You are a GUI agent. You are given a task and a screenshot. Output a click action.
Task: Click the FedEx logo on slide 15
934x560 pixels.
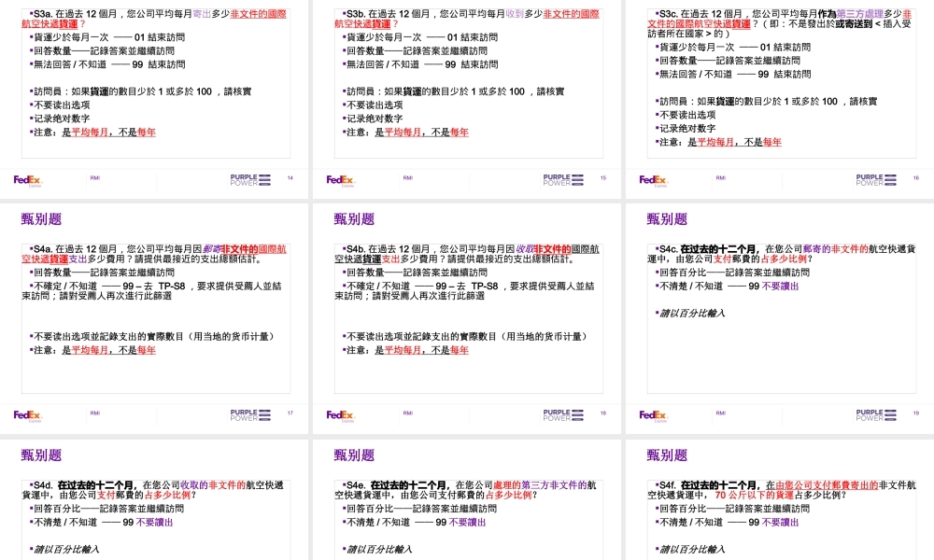pyautogui.click(x=341, y=180)
